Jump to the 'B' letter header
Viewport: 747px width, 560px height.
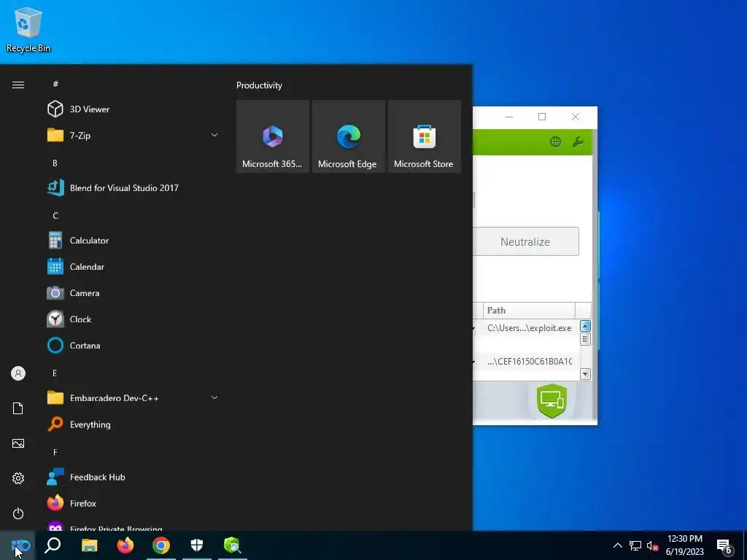coord(55,163)
